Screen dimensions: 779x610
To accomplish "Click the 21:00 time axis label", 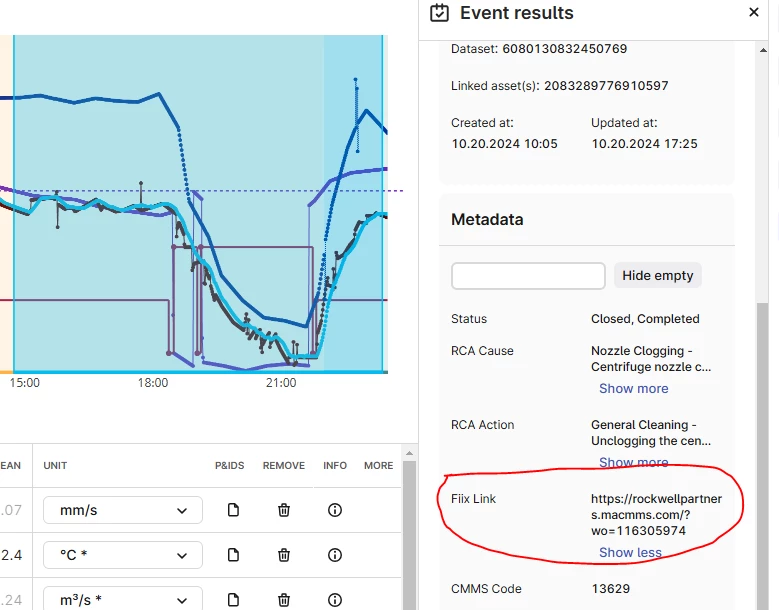I will click(x=281, y=383).
